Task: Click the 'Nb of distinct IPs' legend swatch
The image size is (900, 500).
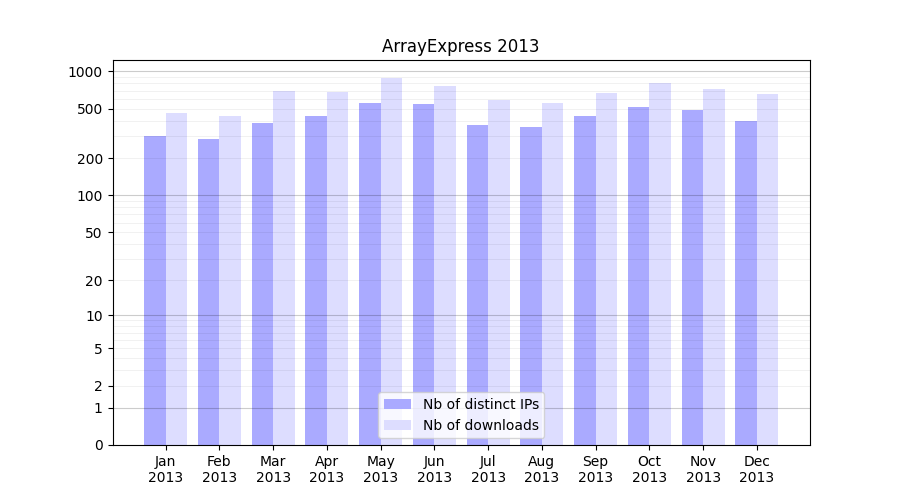Action: click(x=397, y=404)
